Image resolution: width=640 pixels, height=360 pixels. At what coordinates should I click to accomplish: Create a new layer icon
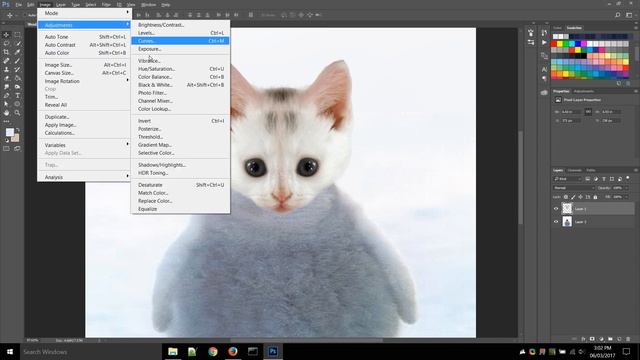click(619, 339)
